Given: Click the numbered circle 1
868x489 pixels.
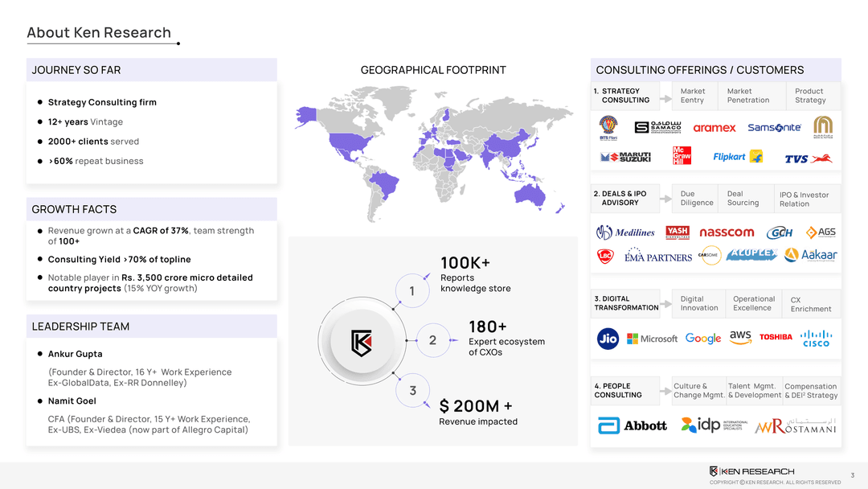Looking at the screenshot, I should tap(411, 291).
